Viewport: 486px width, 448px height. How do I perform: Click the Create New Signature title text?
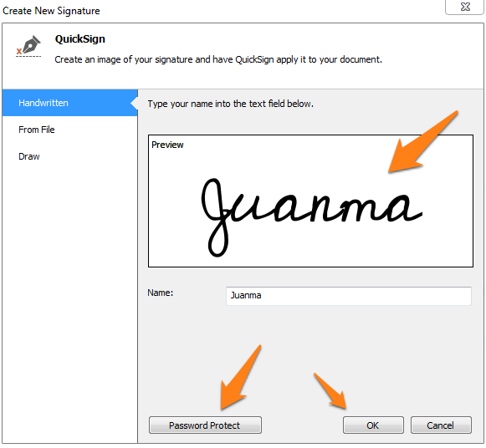click(x=51, y=11)
